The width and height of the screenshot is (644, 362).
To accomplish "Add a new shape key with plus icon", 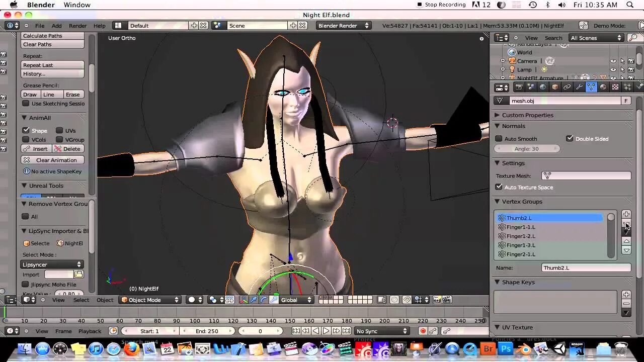I will pyautogui.click(x=626, y=295).
